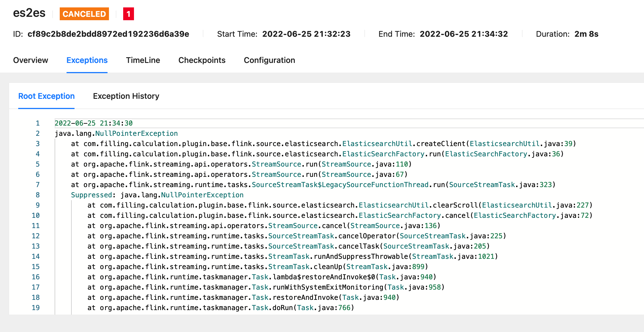Click ElasticsearchUtil.clearScroll stack line
644x332 pixels.
coord(340,205)
